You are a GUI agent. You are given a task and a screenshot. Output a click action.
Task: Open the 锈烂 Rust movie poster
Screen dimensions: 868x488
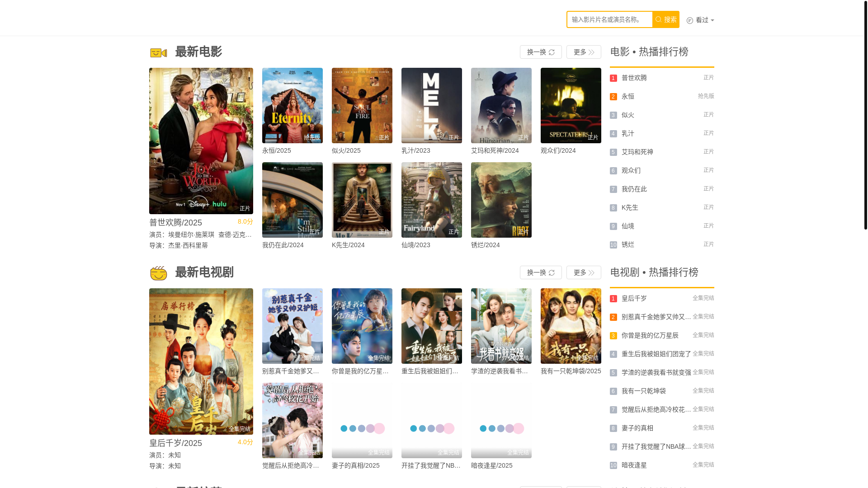click(x=501, y=200)
